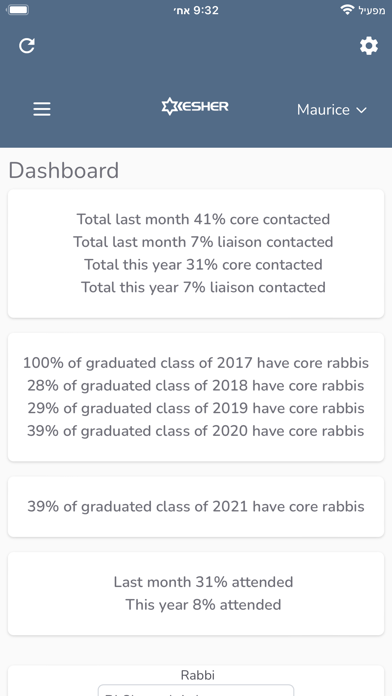The image size is (392, 696).
Task: Select the 'Total last month 41% core contacted' line
Action: click(203, 219)
